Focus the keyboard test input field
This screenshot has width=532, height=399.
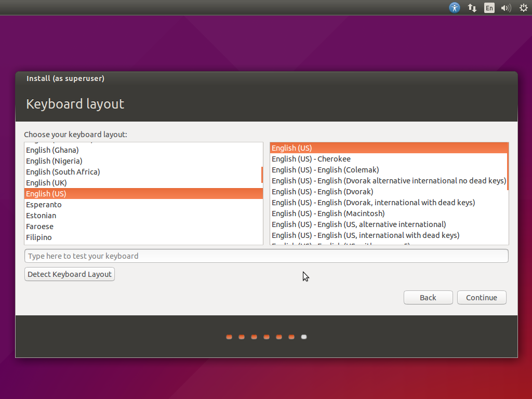pos(267,256)
